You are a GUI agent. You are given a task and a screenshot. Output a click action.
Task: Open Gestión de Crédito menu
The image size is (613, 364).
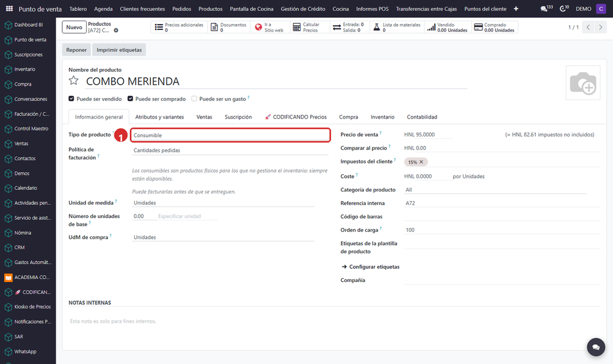tap(303, 8)
